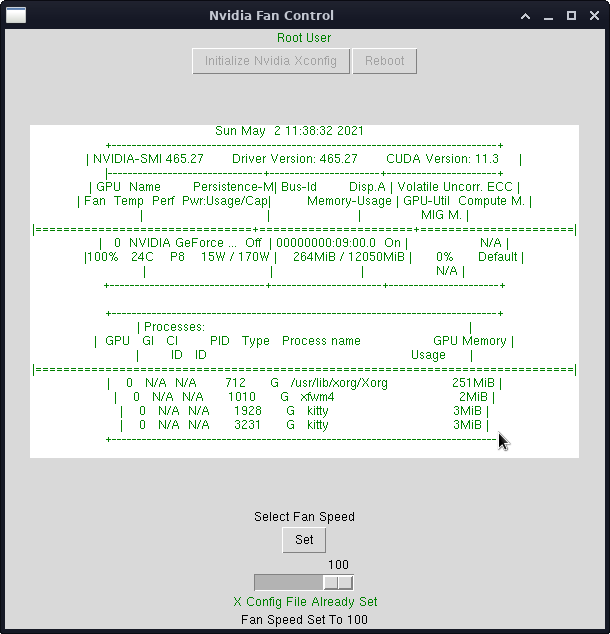Maximize the Nvidia Fan Control window
The height and width of the screenshot is (634, 610).
tap(571, 16)
